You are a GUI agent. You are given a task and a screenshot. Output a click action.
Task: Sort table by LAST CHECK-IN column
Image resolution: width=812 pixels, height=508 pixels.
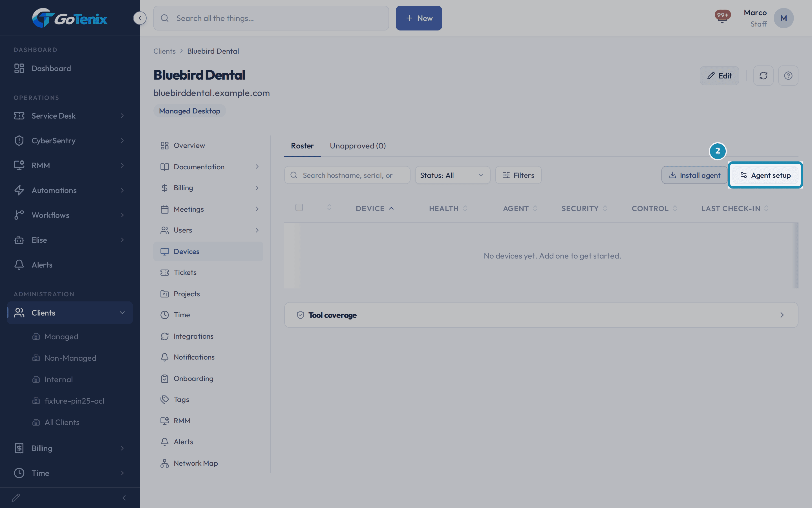point(735,208)
